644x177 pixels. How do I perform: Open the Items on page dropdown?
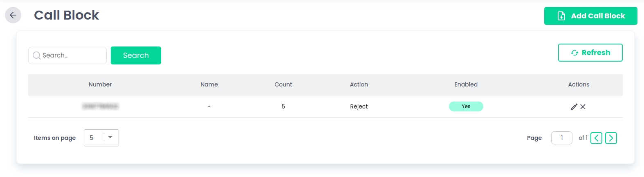coord(101,138)
